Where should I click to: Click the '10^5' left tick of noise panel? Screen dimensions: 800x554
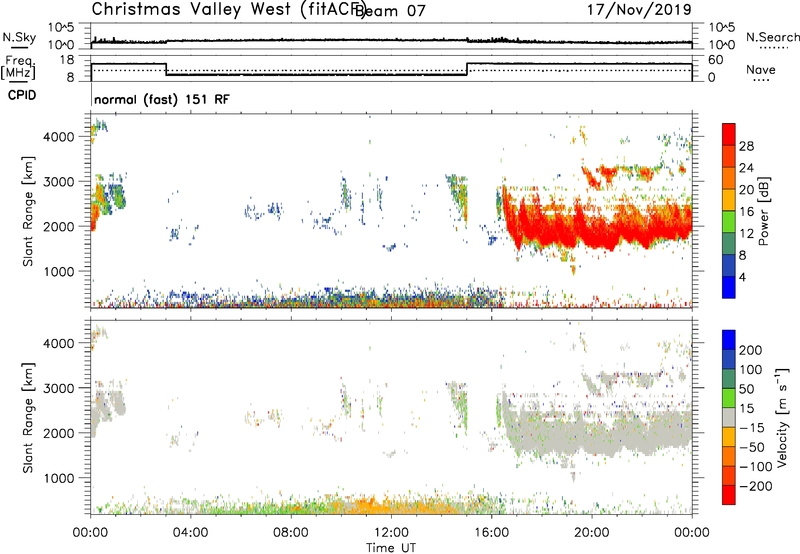point(61,28)
